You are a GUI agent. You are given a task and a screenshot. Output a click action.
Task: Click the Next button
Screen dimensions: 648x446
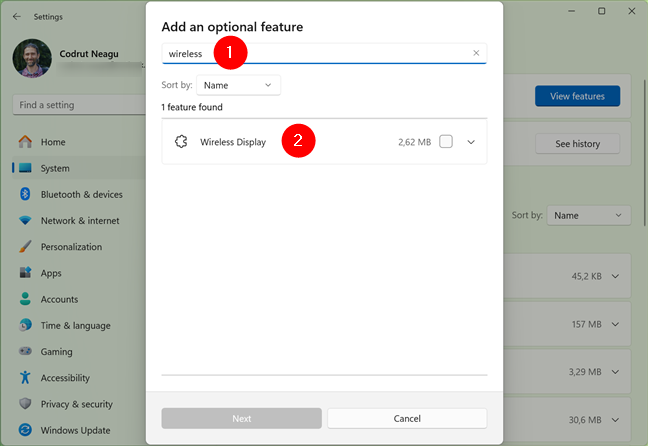tap(241, 418)
